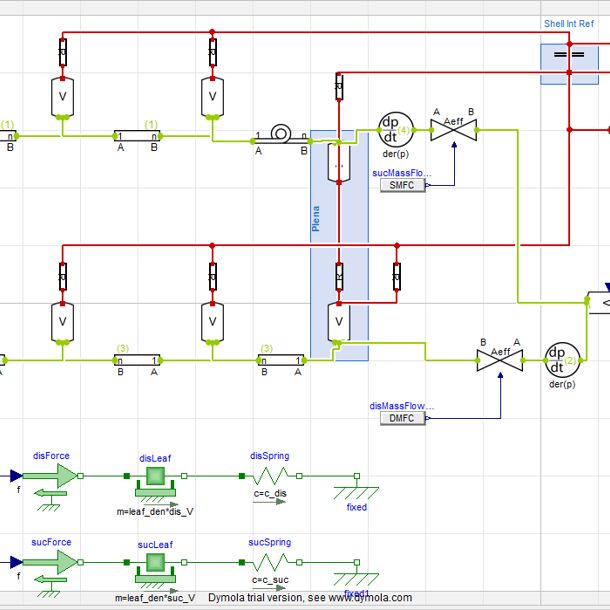The image size is (610, 610).
Task: Click the Aeff valve controlled by DMFC
Action: [500, 357]
